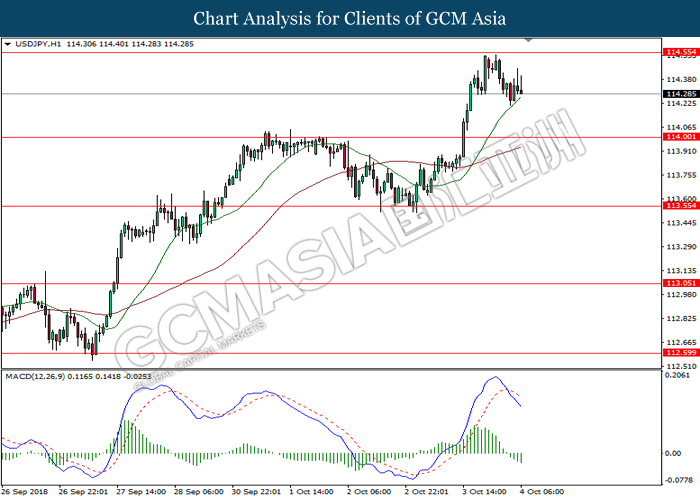The height and width of the screenshot is (500, 700).
Task: Click the 112.665 price axis value
Action: [x=681, y=342]
